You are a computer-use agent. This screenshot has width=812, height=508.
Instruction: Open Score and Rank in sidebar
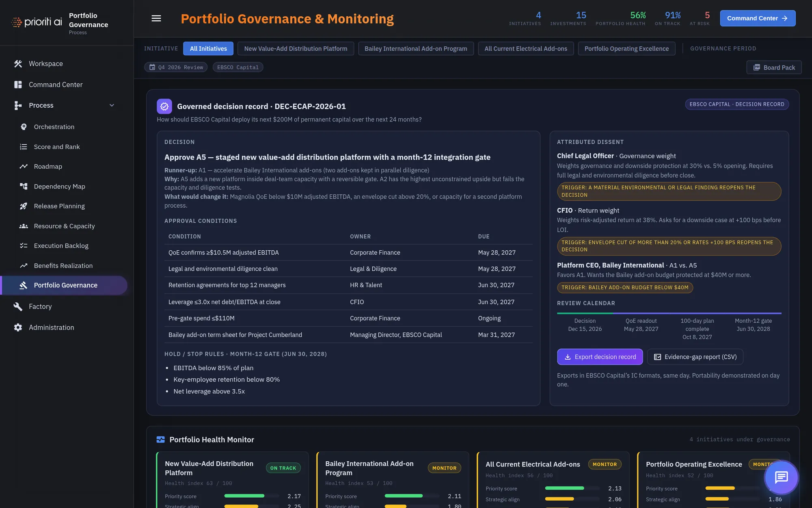[57, 147]
